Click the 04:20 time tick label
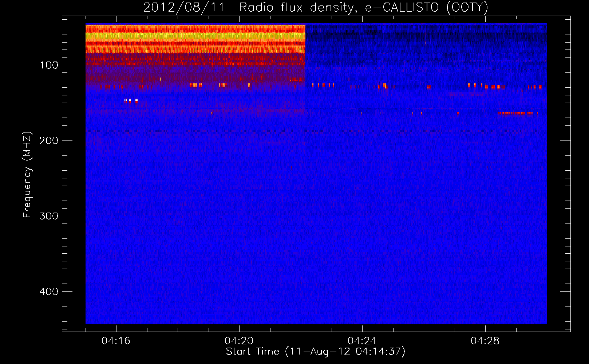Screen dimensions: 589x364 [x=239, y=341]
